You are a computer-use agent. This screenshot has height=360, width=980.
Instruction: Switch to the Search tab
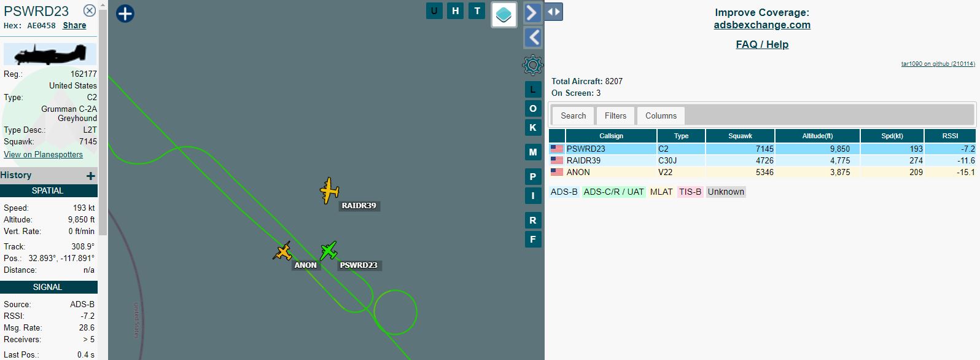coord(573,115)
